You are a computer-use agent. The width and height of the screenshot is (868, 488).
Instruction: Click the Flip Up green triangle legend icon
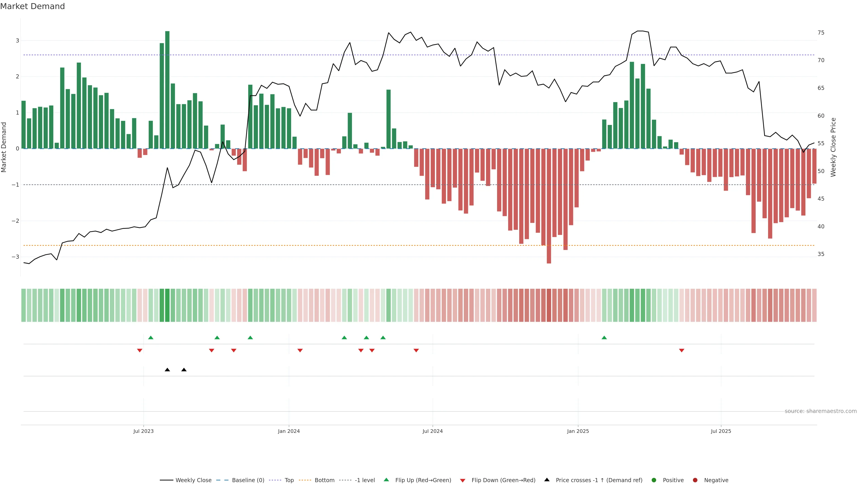386,480
